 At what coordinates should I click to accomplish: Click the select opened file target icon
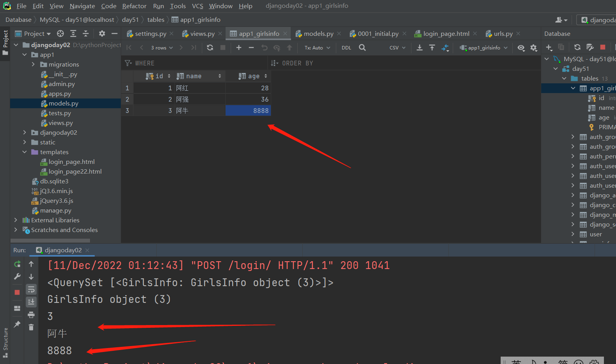[x=60, y=33]
